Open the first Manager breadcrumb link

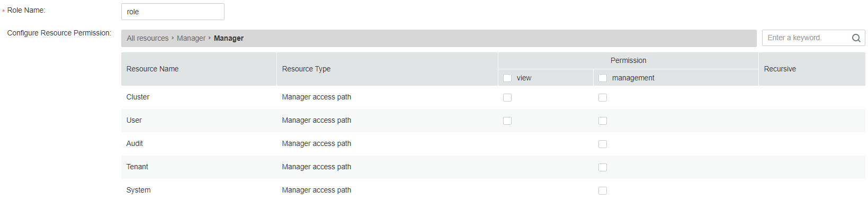click(191, 38)
